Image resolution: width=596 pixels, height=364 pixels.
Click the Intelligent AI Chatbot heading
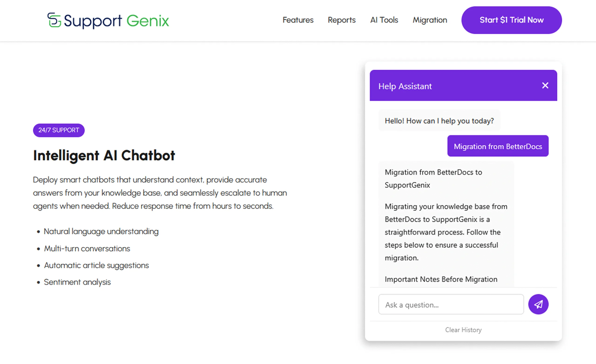[104, 155]
